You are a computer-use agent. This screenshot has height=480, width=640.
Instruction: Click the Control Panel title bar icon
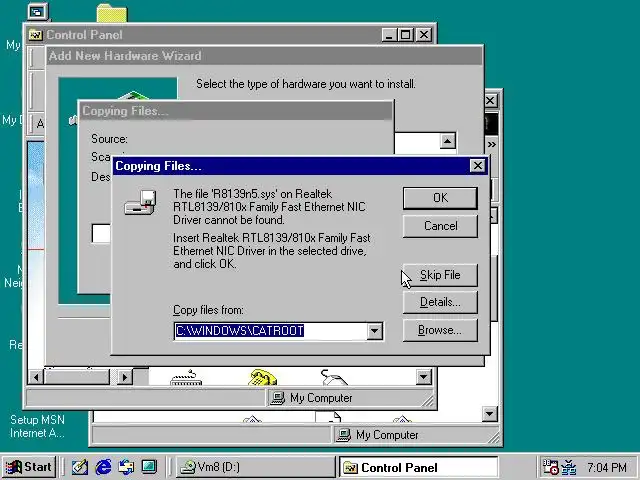36,35
